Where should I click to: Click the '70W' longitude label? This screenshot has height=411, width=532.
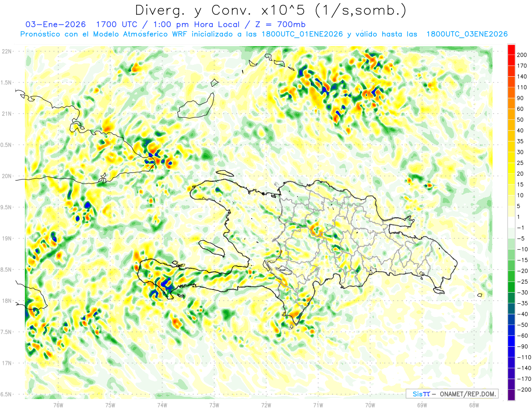(x=370, y=405)
